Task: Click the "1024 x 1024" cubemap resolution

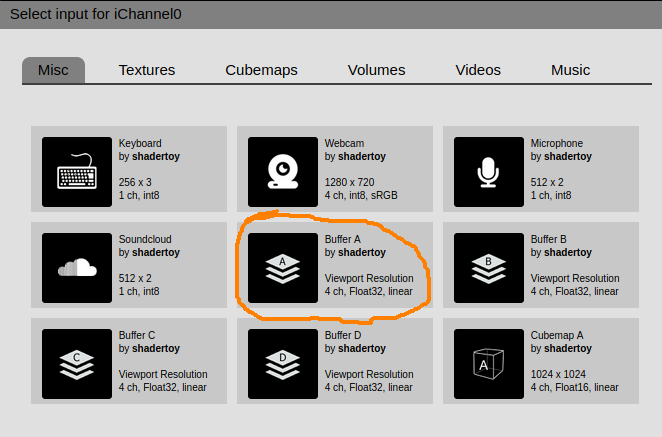Action: click(x=558, y=375)
